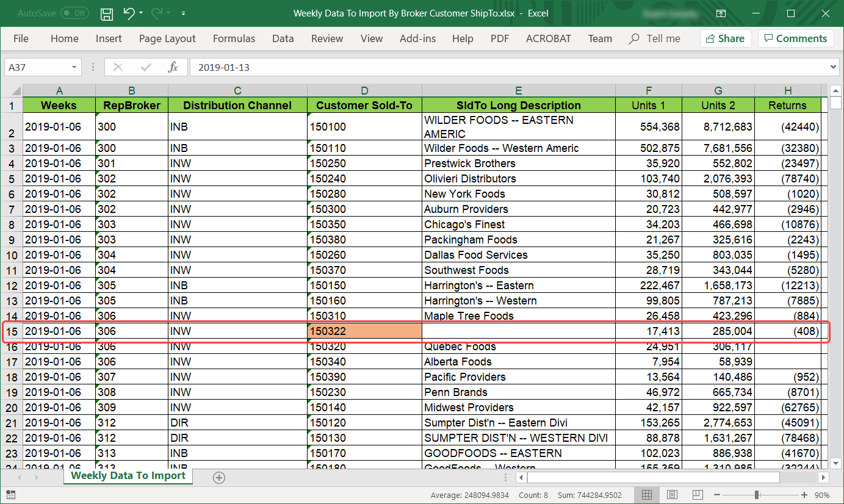
Task: Open Customize Quick Access Toolbar dropdown
Action: pyautogui.click(x=184, y=13)
